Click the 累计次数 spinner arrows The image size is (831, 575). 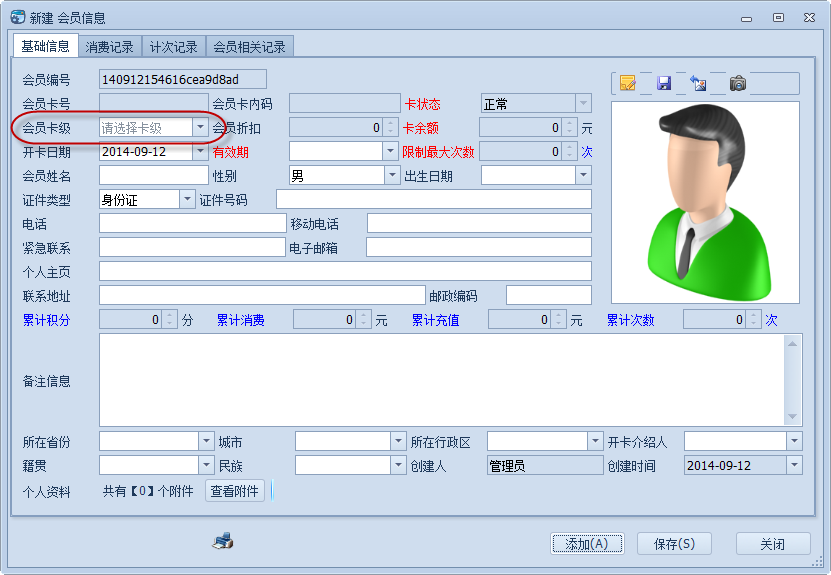754,320
